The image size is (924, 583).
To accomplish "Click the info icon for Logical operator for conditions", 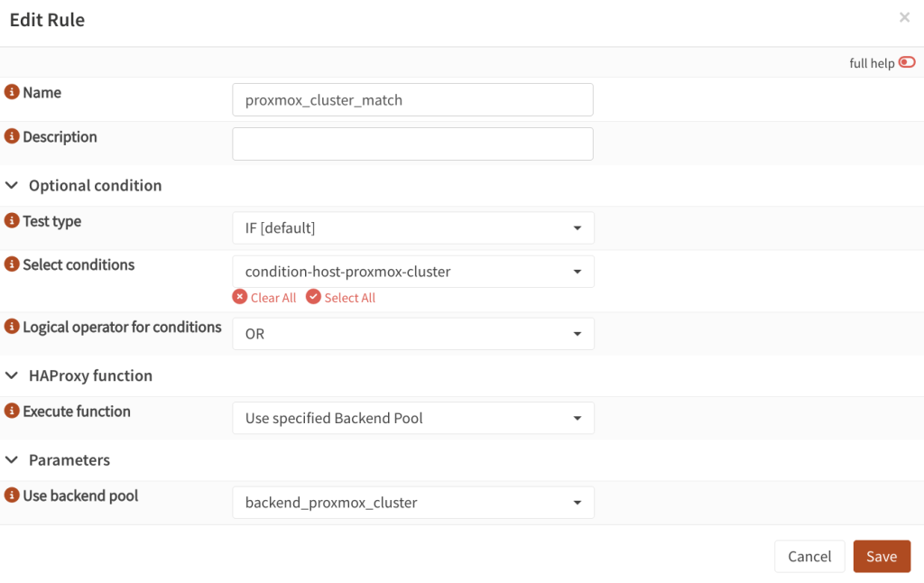I will [11, 327].
